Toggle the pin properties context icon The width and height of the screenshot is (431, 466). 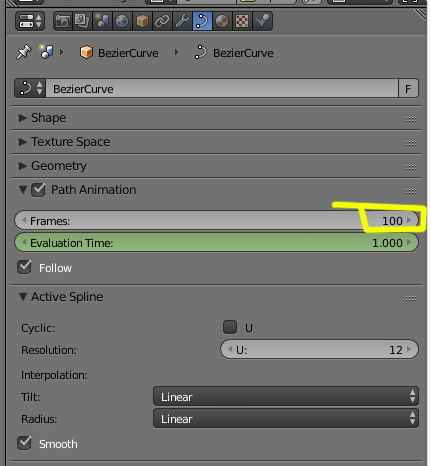point(24,52)
